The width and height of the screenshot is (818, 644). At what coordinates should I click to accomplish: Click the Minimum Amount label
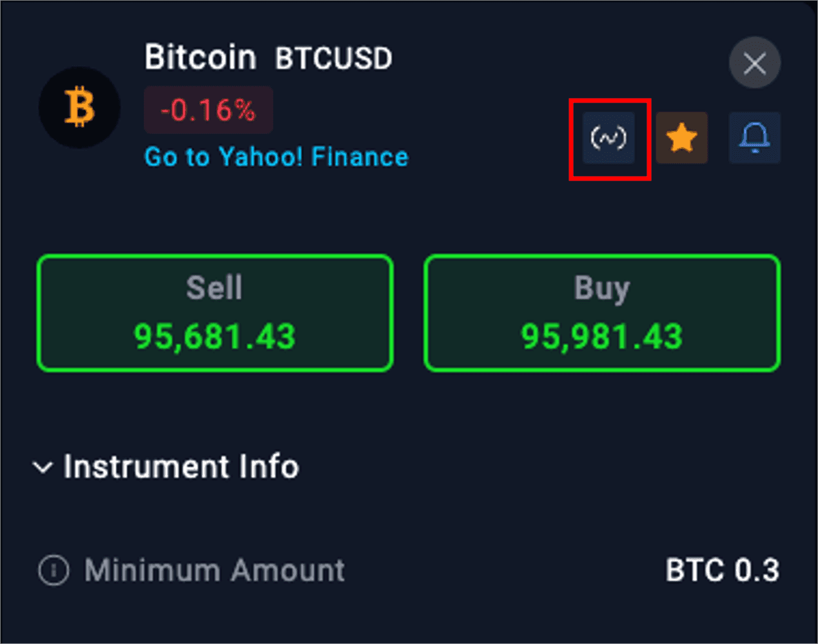215,571
